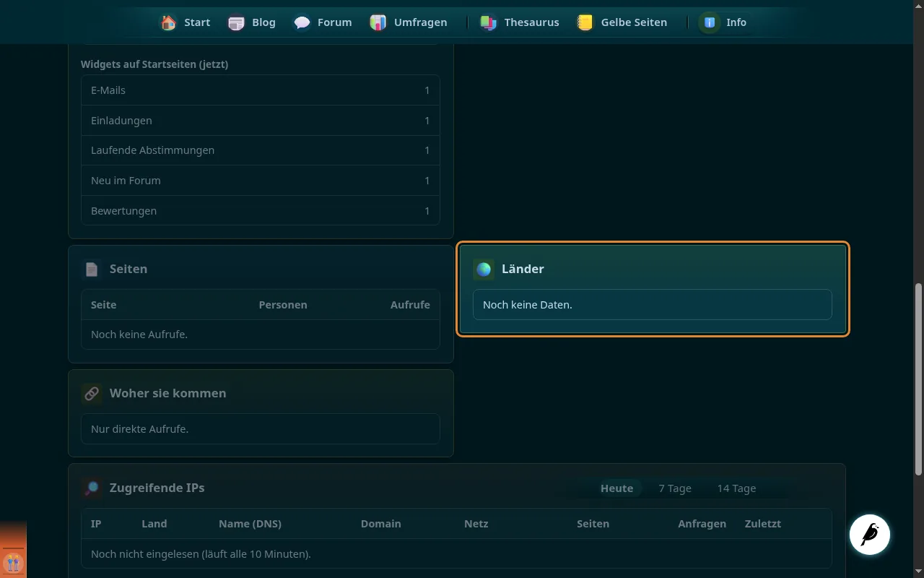Click the Umfragen chart icon

click(378, 22)
